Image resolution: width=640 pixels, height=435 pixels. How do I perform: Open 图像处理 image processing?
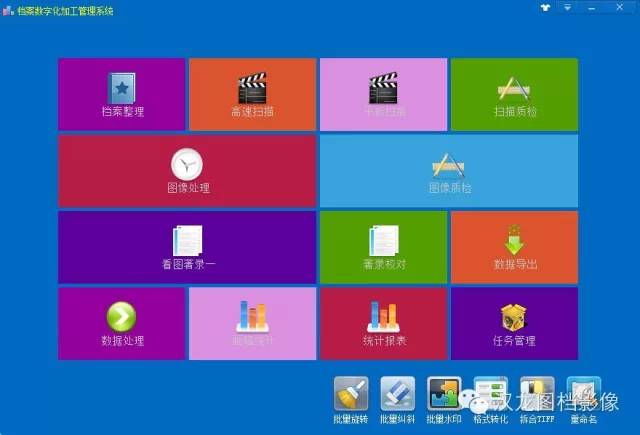187,171
